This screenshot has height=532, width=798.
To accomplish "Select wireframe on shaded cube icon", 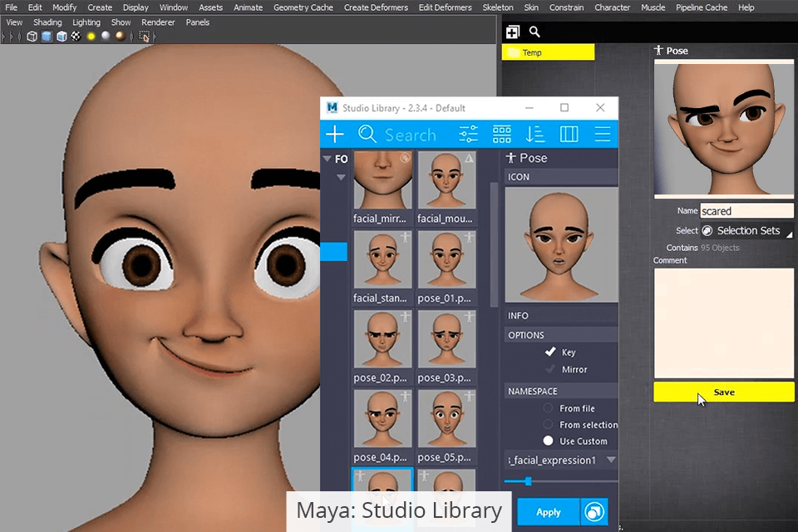I will pos(62,37).
